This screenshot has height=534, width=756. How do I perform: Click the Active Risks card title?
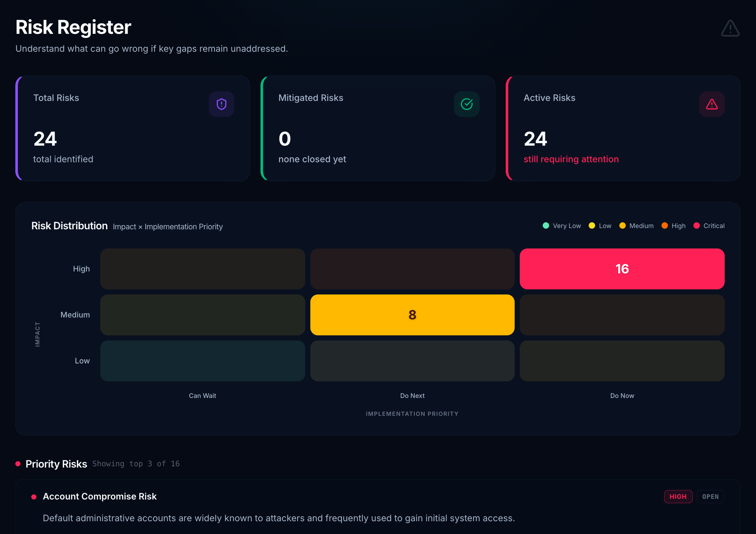(x=549, y=98)
